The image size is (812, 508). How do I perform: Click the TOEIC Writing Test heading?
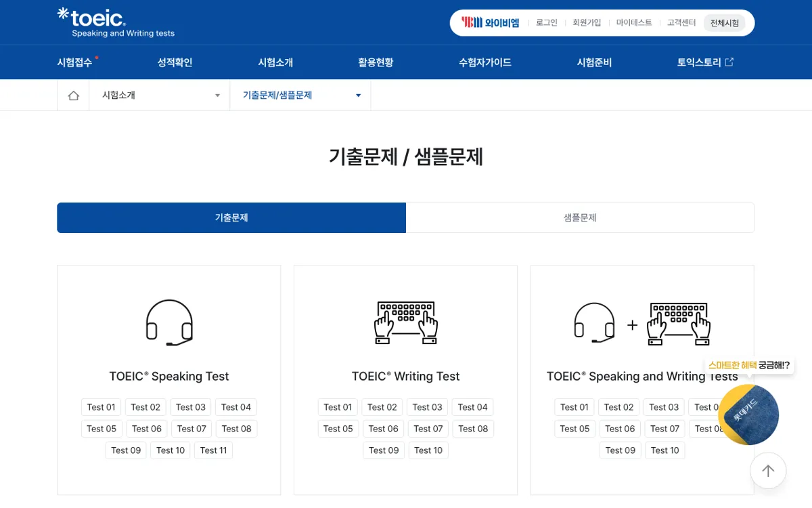coord(406,377)
